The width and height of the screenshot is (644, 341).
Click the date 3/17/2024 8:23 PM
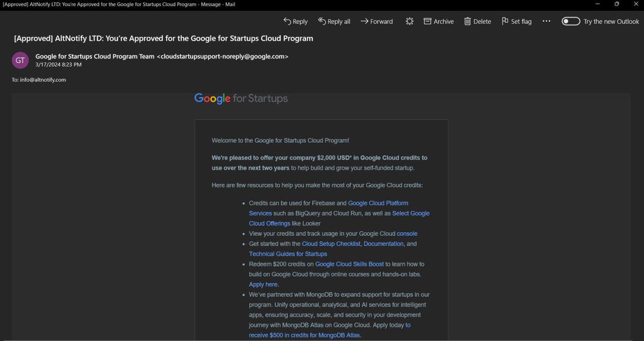pyautogui.click(x=58, y=64)
